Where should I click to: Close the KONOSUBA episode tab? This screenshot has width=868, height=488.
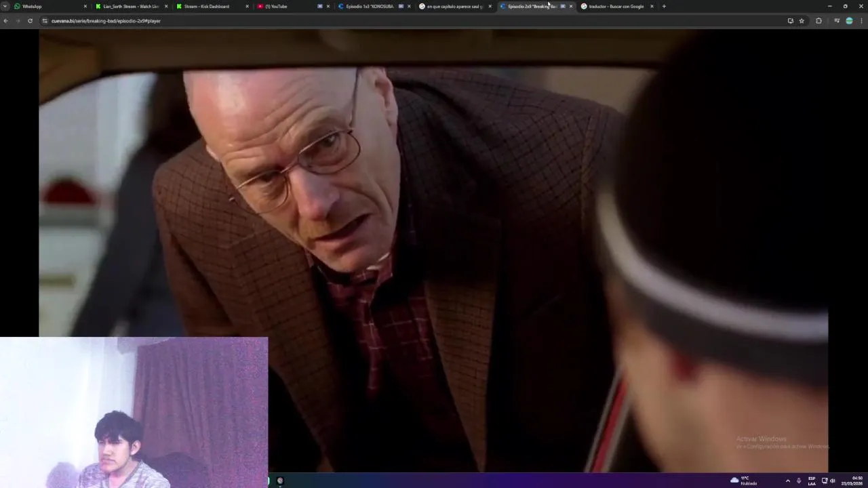(409, 6)
